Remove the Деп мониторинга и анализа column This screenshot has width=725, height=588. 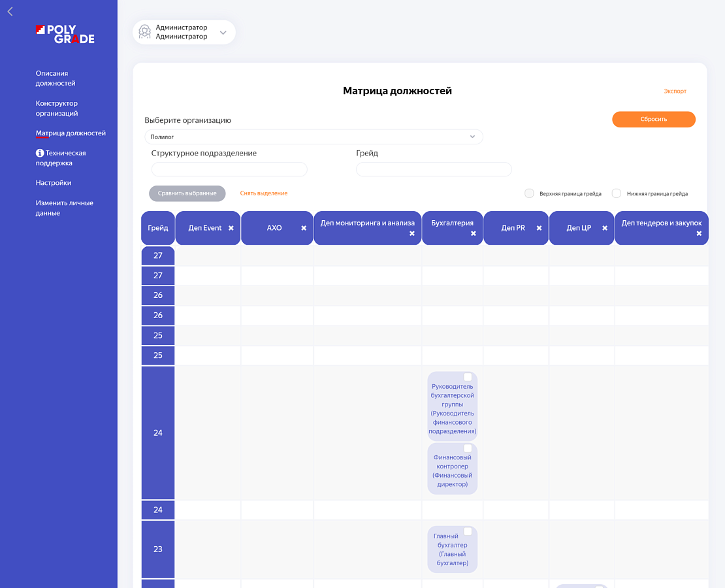pos(412,234)
